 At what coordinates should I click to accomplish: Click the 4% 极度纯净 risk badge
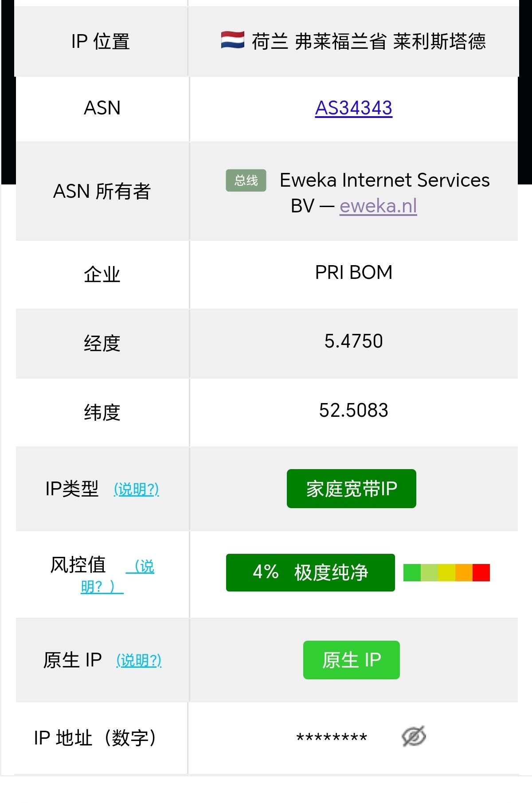tap(310, 572)
